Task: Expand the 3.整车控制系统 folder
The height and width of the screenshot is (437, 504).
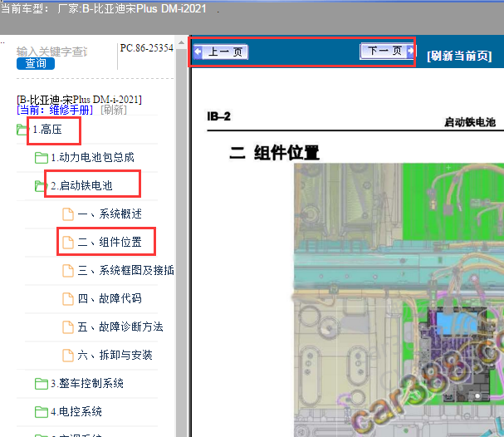Action: (87, 383)
